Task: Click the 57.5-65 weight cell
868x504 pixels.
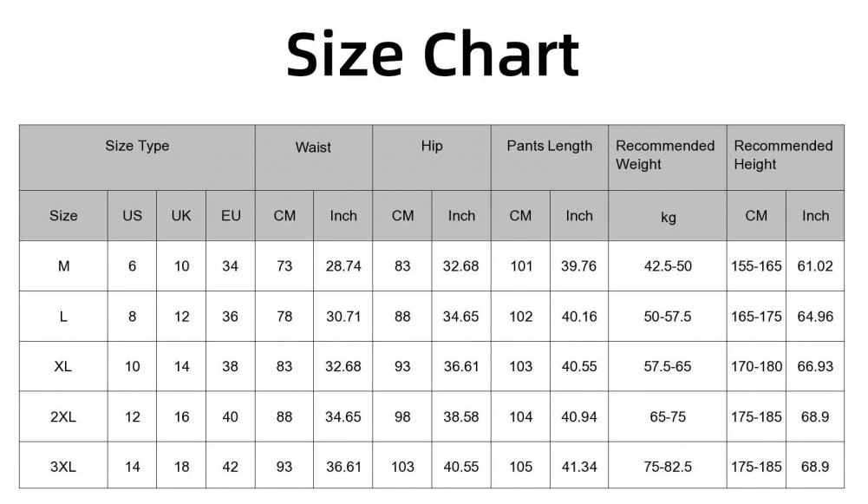Action: point(668,366)
